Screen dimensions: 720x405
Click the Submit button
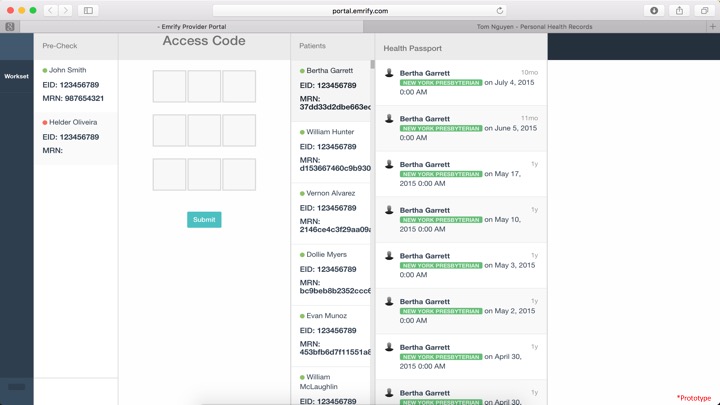coord(204,219)
